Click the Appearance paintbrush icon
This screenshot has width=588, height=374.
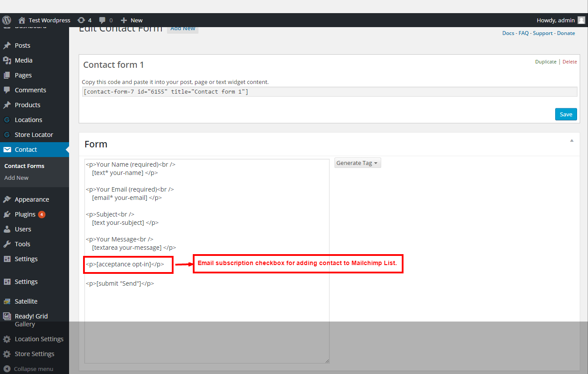7,199
